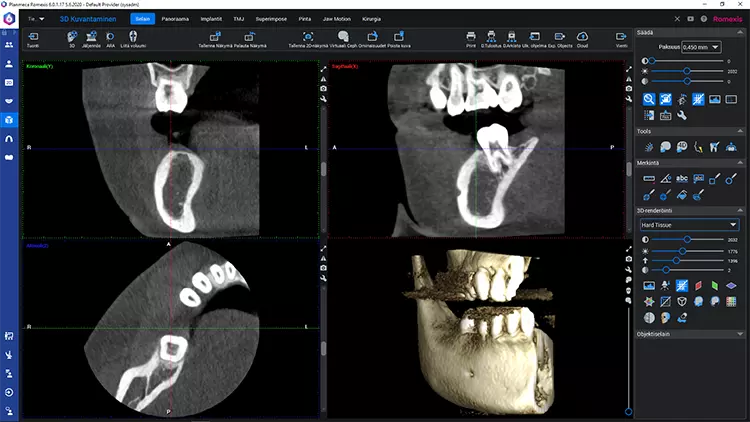750x422 pixels.
Task: Open the 3D skull view icon
Action: 72,36
